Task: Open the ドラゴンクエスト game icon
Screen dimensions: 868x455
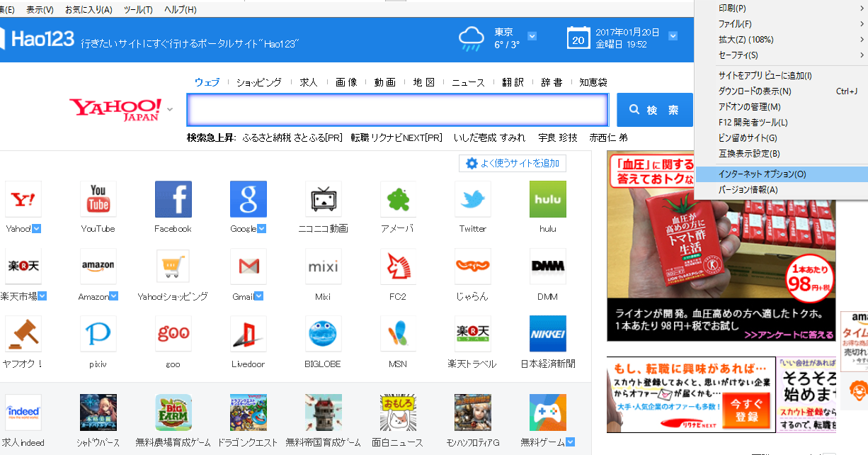Action: tap(249, 412)
